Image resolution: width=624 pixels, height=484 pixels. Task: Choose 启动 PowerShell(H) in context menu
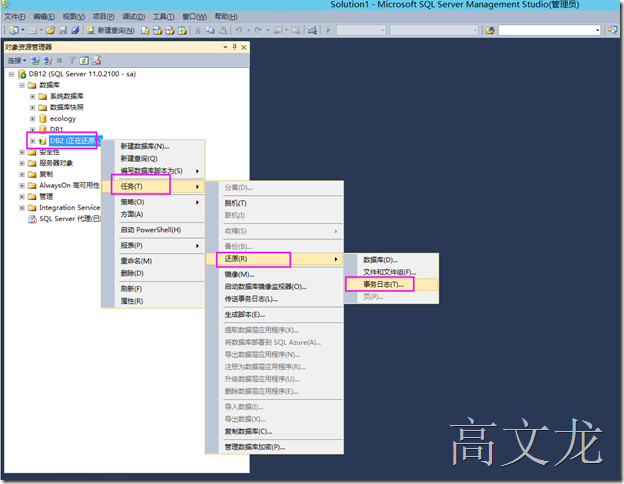coord(153,230)
